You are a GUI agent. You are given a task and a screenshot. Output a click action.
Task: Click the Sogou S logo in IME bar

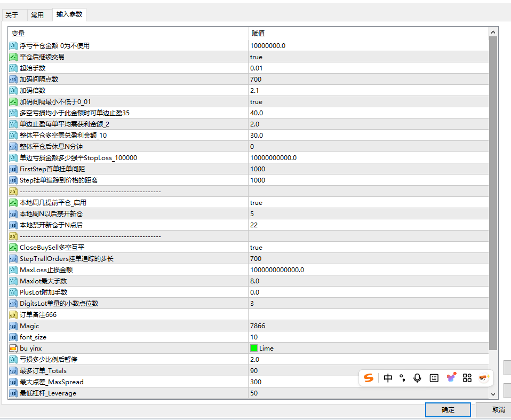pyautogui.click(x=369, y=378)
